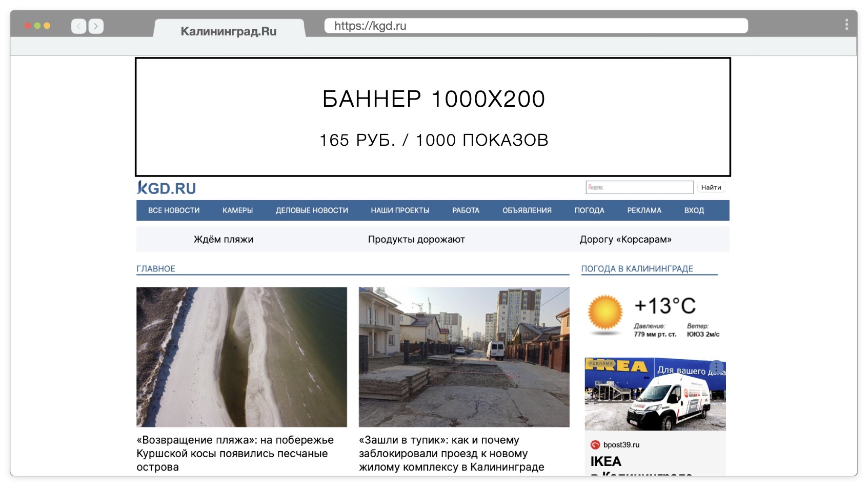The image size is (868, 486).
Task: Open the НАШИ ПРОЕКТЫ menu item
Action: pyautogui.click(x=400, y=210)
